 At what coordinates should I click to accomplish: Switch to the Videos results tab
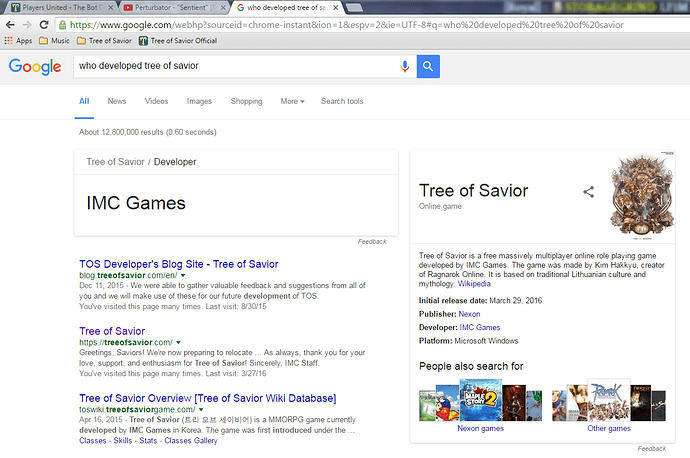[x=156, y=101]
